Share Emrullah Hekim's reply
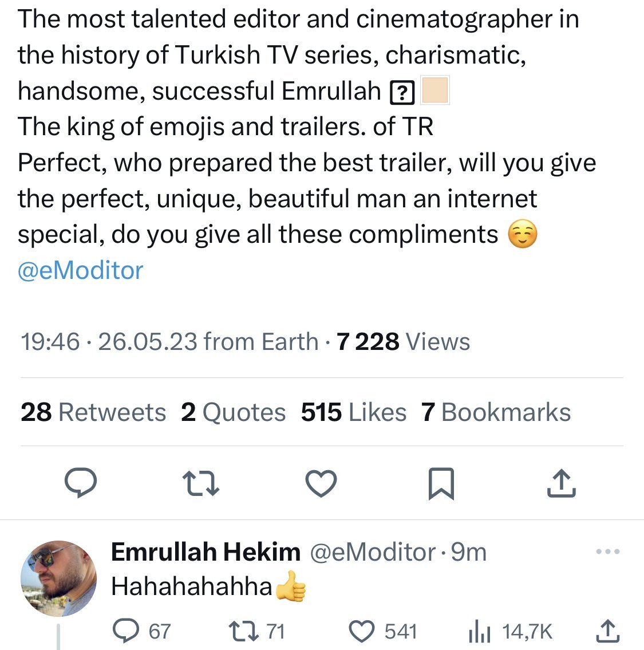Screen dimensions: 644x650 (x=607, y=631)
